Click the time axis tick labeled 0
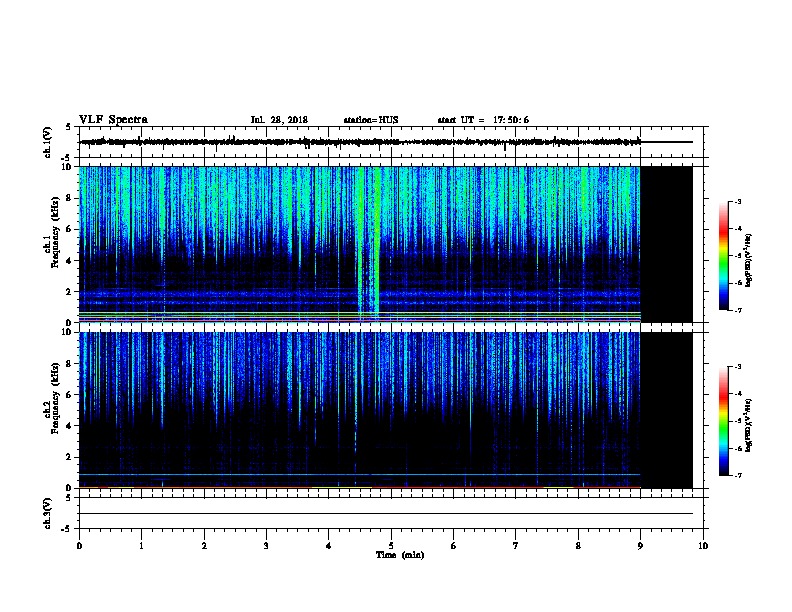The image size is (792, 612). pos(79,546)
